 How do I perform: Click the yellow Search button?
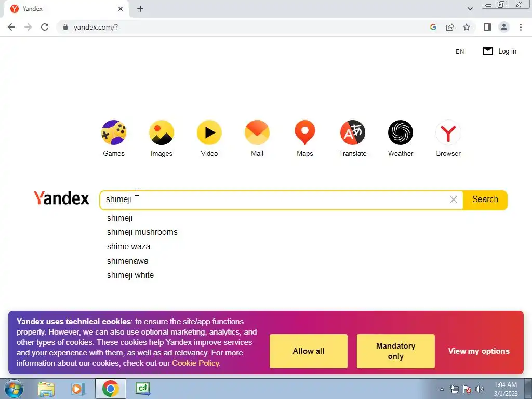pos(485,200)
